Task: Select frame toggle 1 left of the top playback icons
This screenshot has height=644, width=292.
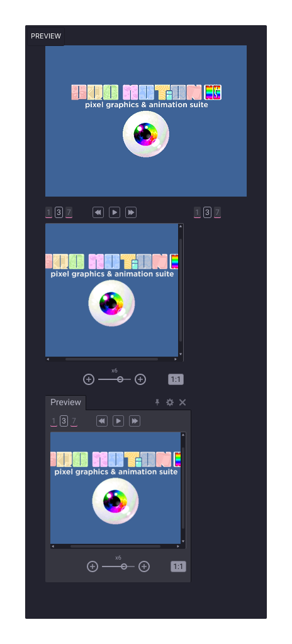Action: point(49,212)
